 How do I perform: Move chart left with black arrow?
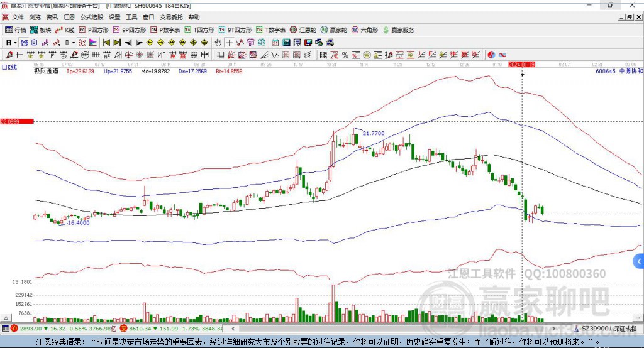(128, 43)
